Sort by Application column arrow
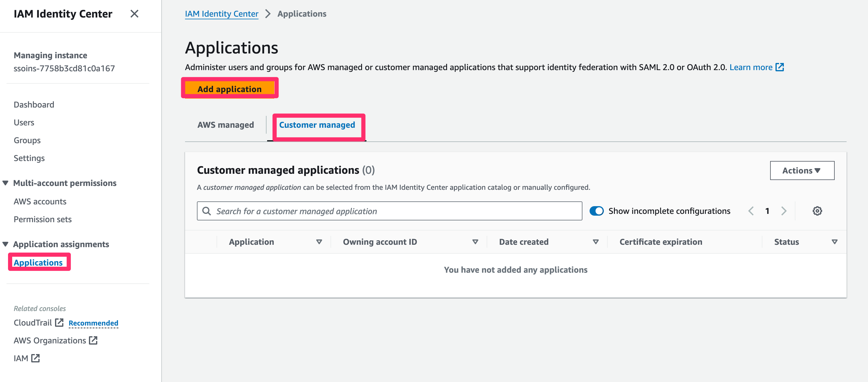The height and width of the screenshot is (382, 868). coord(319,242)
